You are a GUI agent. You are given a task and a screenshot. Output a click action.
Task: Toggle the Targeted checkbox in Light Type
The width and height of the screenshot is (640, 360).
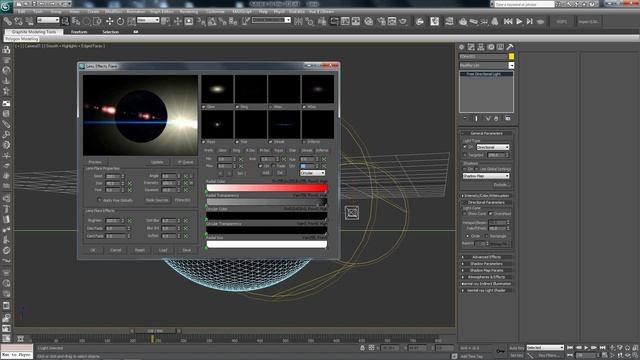pos(465,155)
